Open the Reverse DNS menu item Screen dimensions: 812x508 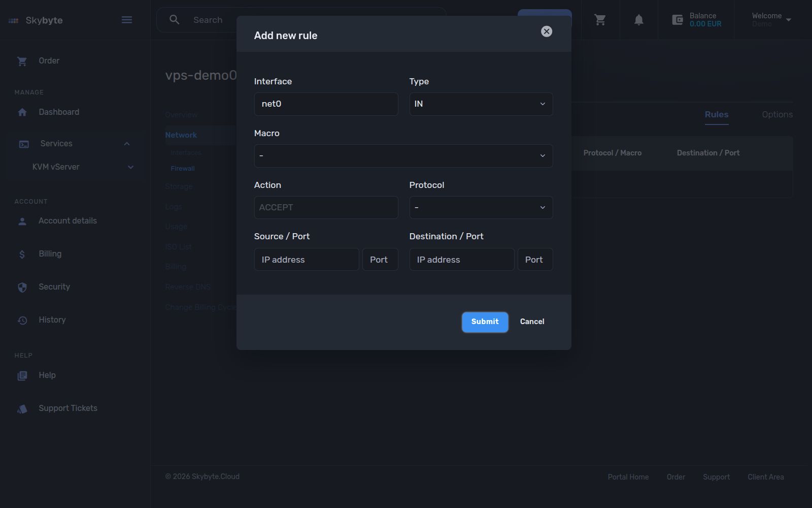tap(188, 288)
